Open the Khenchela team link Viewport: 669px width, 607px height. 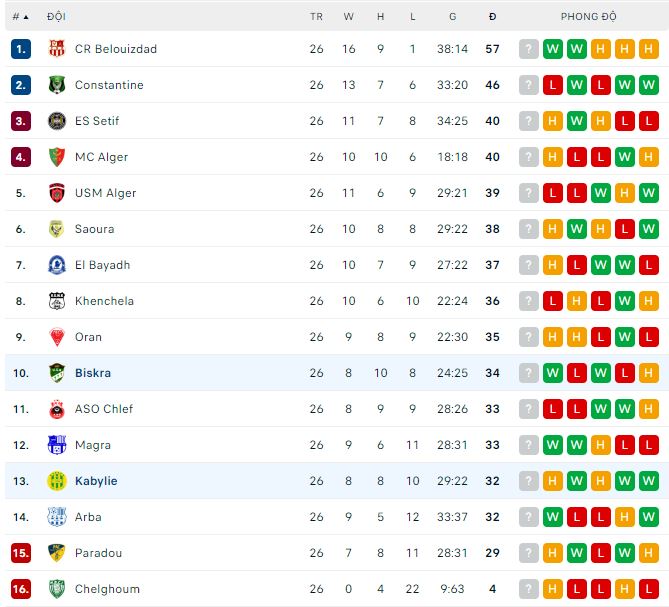tap(104, 301)
